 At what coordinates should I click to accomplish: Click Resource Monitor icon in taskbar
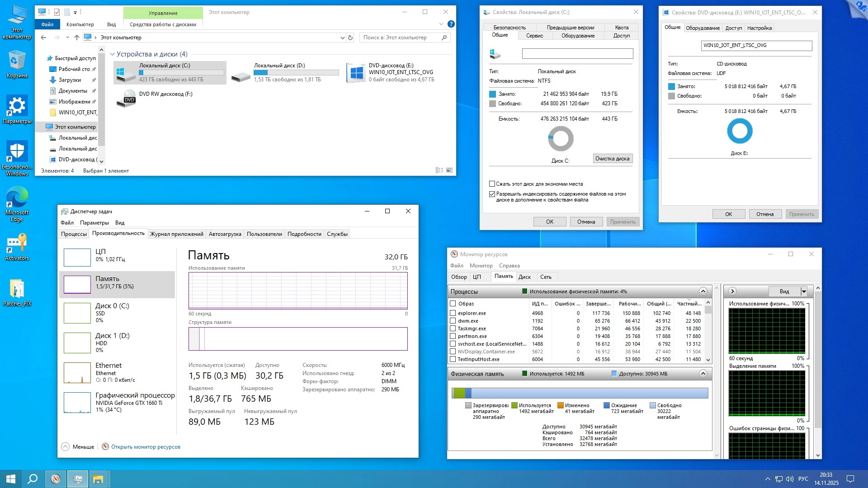(56, 479)
